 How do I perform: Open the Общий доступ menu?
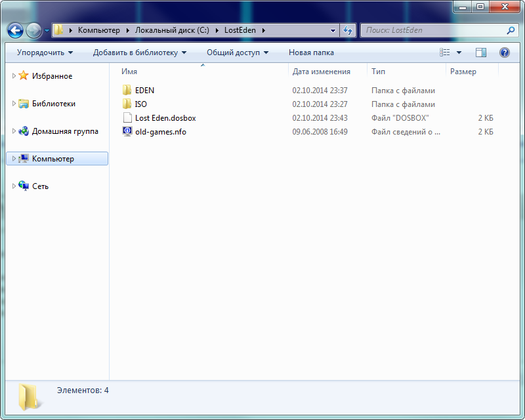click(x=238, y=52)
